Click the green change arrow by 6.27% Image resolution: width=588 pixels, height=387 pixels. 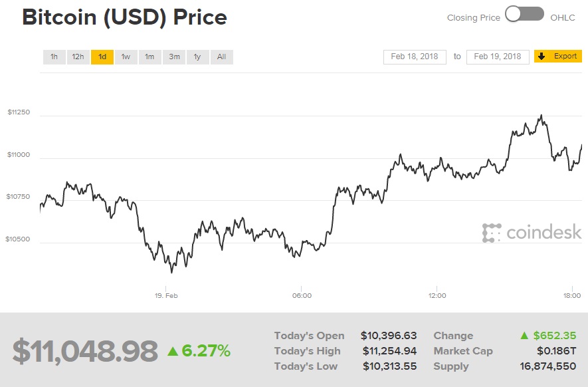pos(173,350)
